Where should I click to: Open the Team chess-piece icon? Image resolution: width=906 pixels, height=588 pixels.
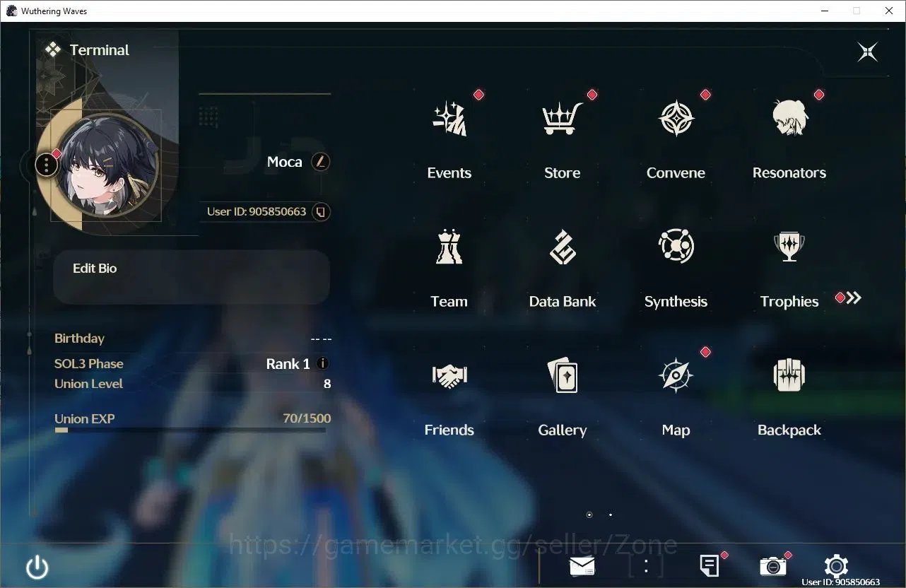(449, 247)
